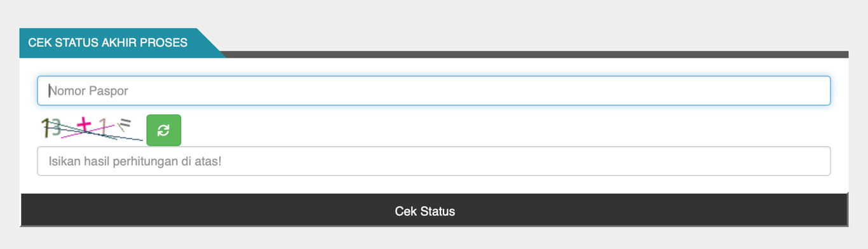The height and width of the screenshot is (249, 868).
Task: Click the "Nomor Paspor" placeholder text
Action: (89, 91)
